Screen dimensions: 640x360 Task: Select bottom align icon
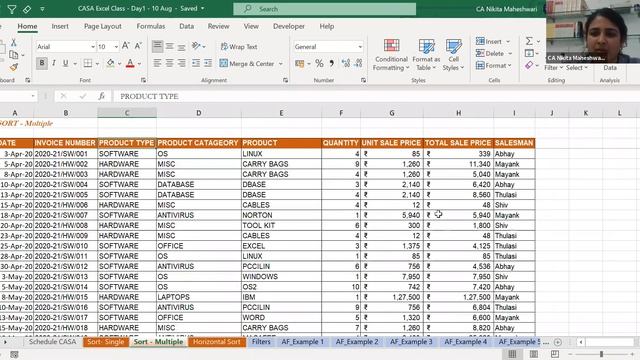click(181, 46)
